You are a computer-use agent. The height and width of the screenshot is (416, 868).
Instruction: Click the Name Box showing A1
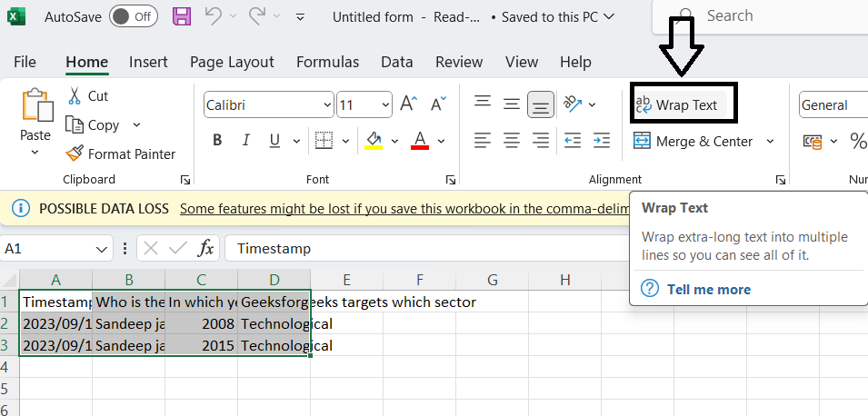(56, 249)
